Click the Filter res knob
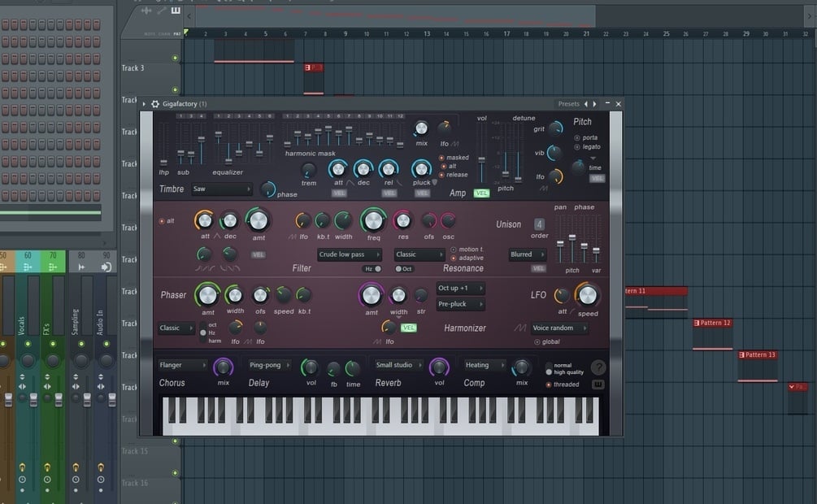 (402, 220)
